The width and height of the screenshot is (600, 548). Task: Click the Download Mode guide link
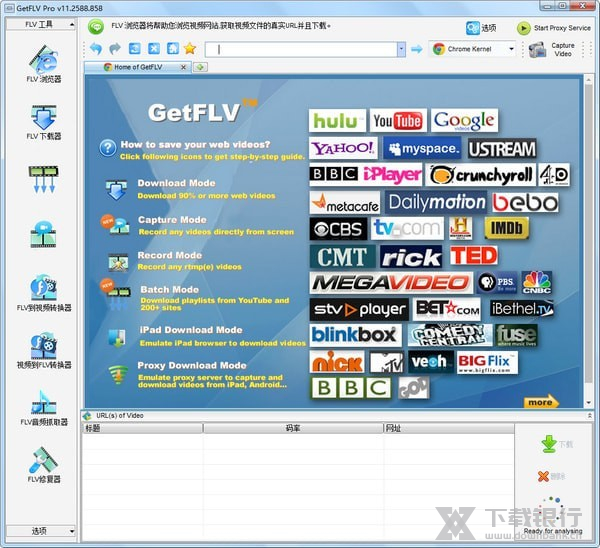tap(176, 183)
